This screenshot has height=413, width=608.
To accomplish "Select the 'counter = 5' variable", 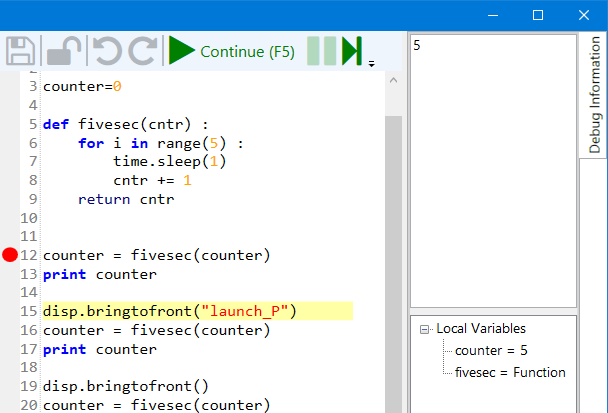I will [491, 351].
